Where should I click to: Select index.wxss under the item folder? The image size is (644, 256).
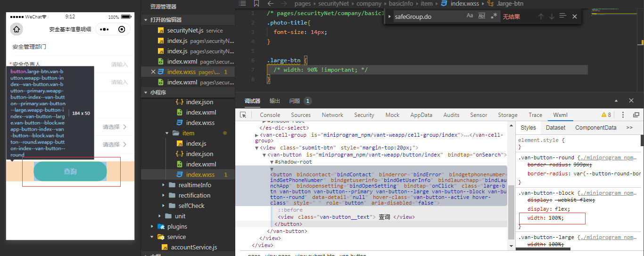[x=188, y=174]
